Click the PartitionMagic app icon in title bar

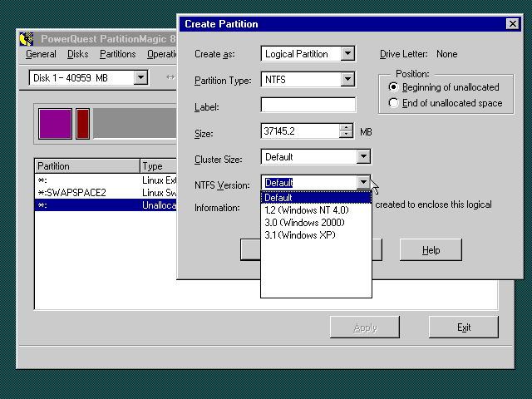pyautogui.click(x=27, y=39)
